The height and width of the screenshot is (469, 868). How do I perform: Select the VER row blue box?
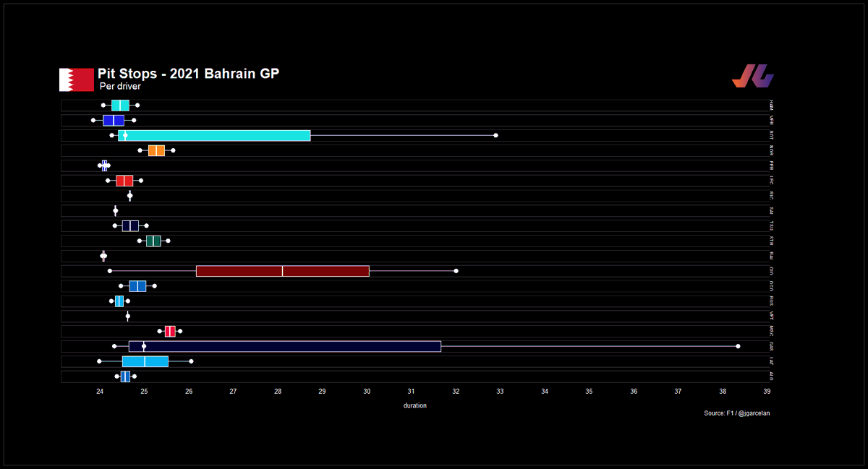tap(114, 120)
